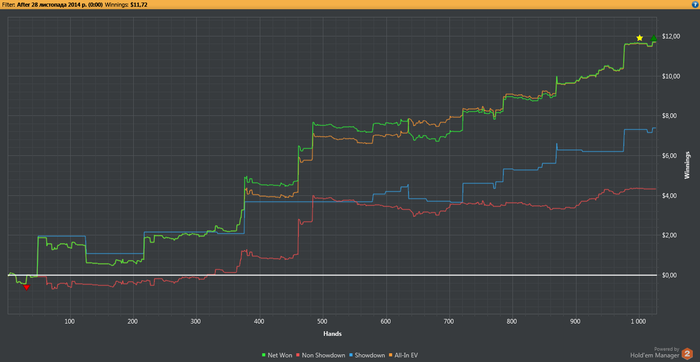
Task: Toggle the Net Won legend series
Action: pyautogui.click(x=277, y=355)
